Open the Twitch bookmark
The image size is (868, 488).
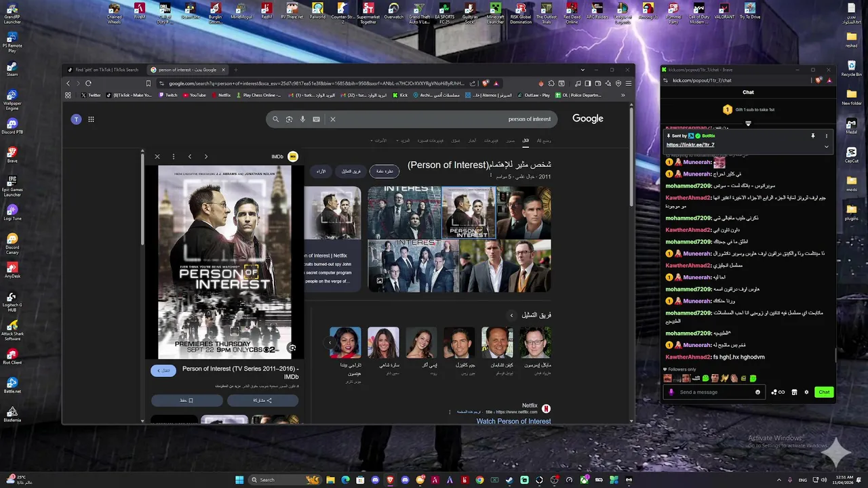click(x=168, y=96)
